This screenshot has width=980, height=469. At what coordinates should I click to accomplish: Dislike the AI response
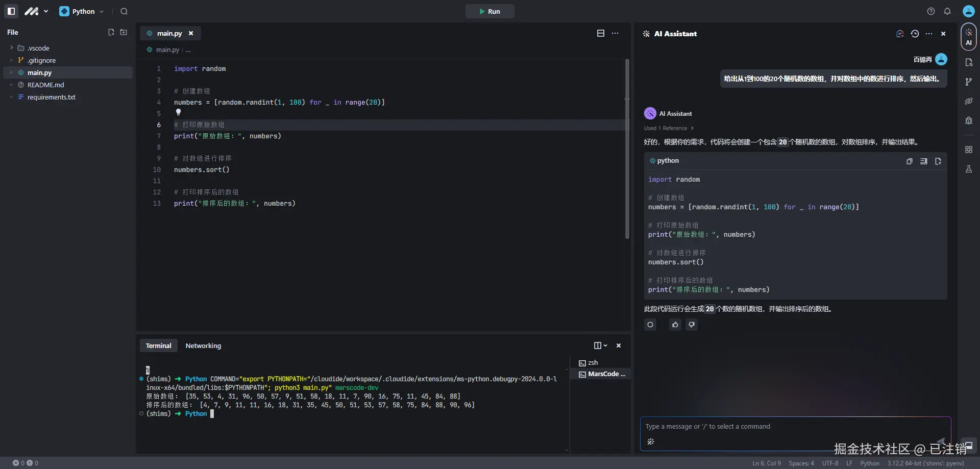tap(692, 325)
